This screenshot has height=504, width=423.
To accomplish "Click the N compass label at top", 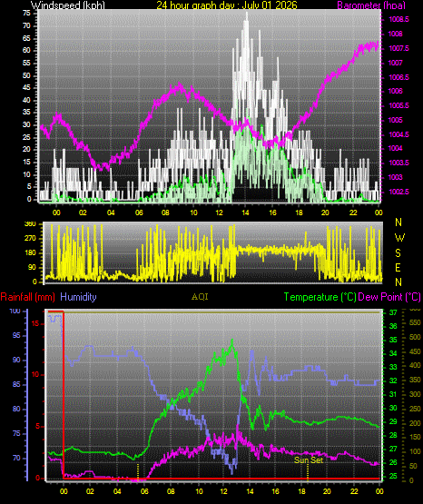I will click(x=398, y=222).
